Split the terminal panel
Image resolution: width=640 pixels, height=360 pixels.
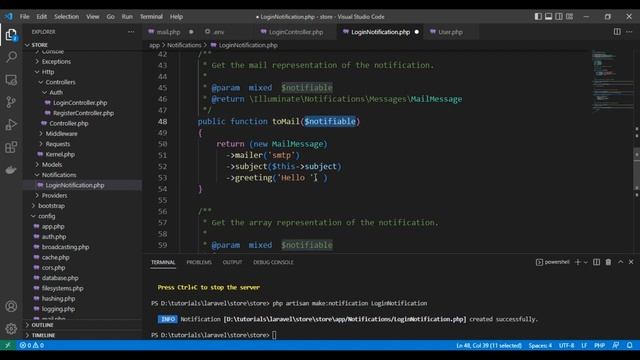pos(596,262)
